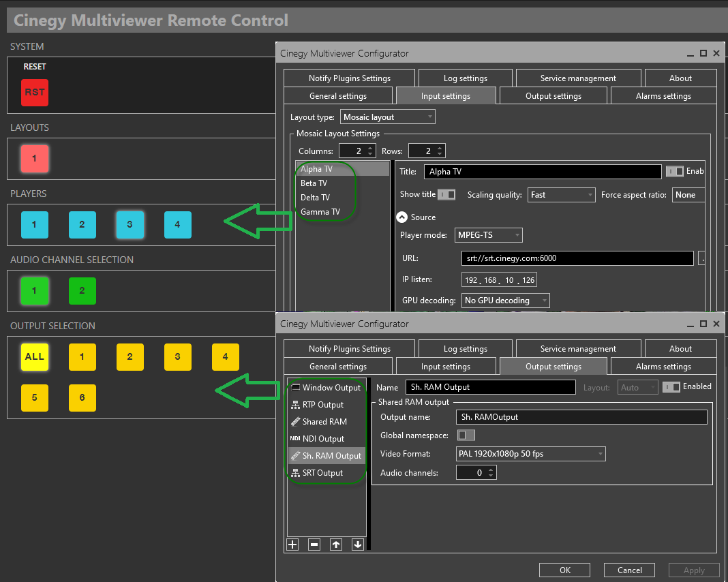
Task: Select NDI Output icon
Action: [x=295, y=439]
